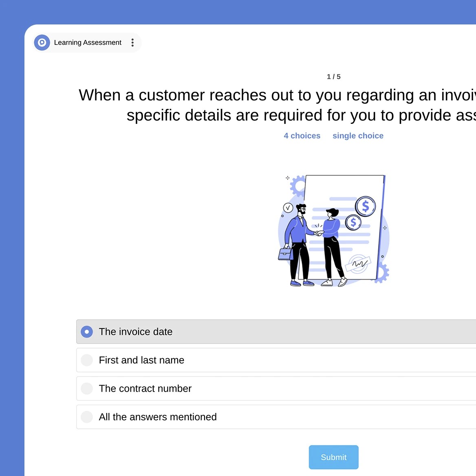Viewport: 476px width, 476px height.
Task: Click the question heading text
Action: coord(277,105)
